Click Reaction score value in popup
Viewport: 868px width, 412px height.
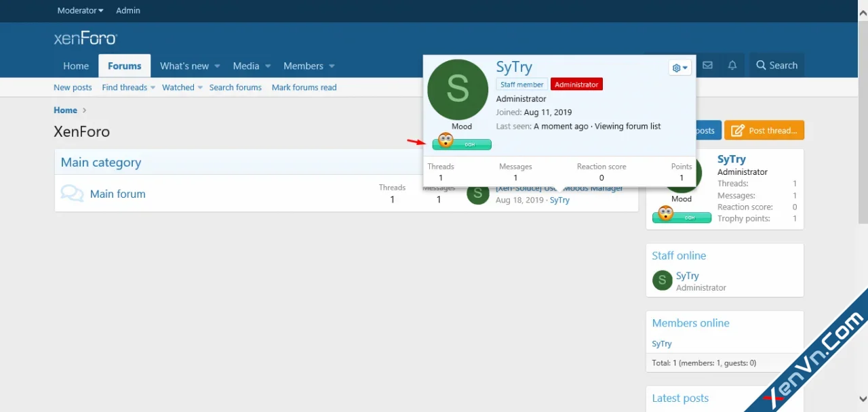601,178
